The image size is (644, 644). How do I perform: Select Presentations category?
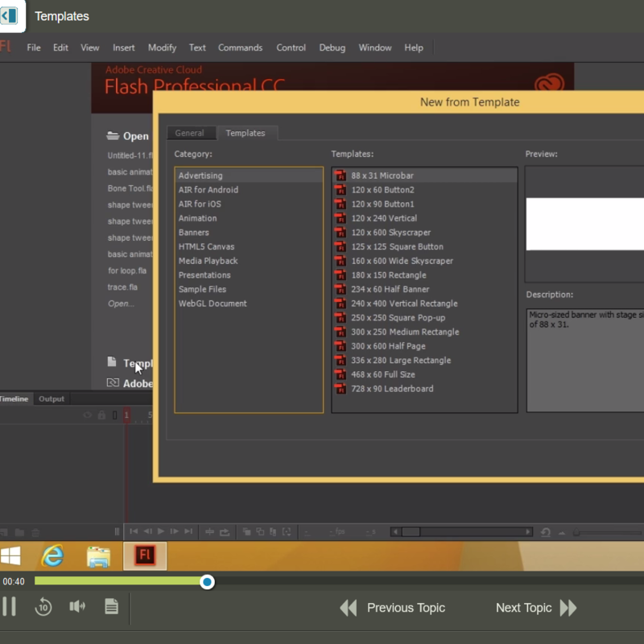click(x=249, y=275)
